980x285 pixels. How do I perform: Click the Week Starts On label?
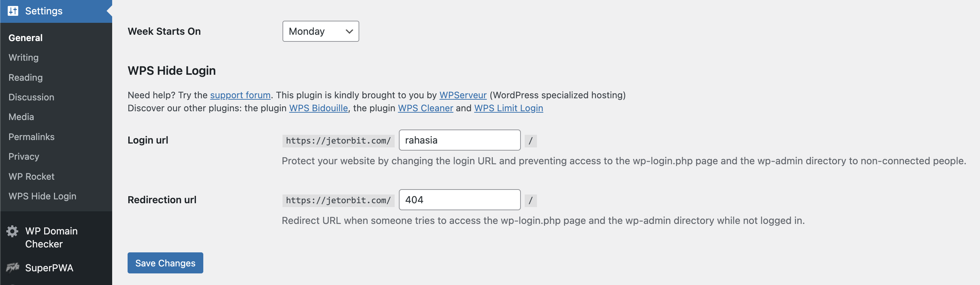click(164, 31)
